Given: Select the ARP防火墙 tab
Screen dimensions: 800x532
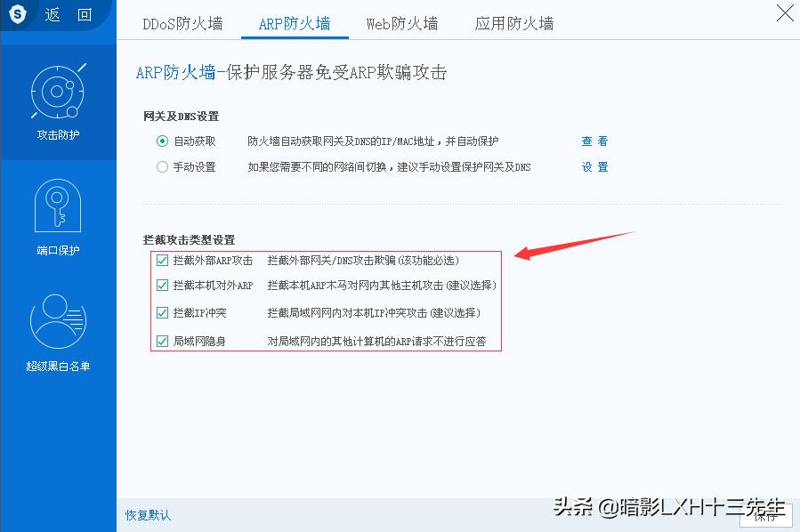Looking at the screenshot, I should click(x=295, y=24).
